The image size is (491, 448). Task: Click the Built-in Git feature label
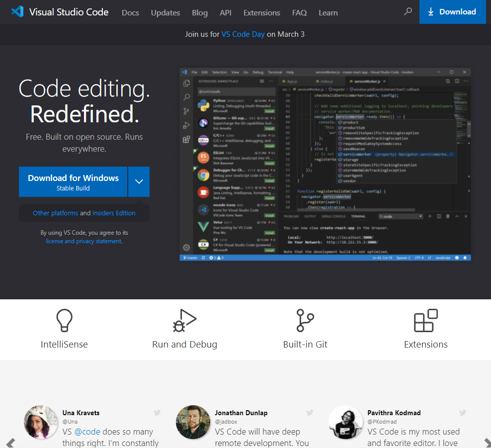click(305, 344)
